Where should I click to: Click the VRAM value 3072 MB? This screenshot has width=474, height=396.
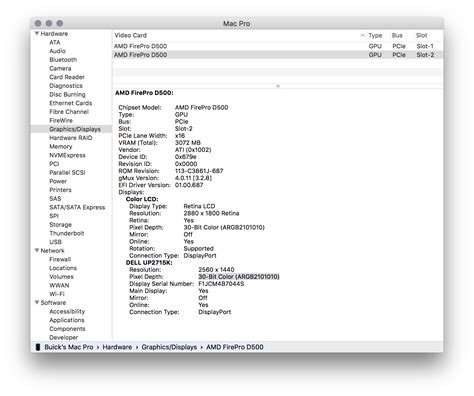[x=188, y=143]
